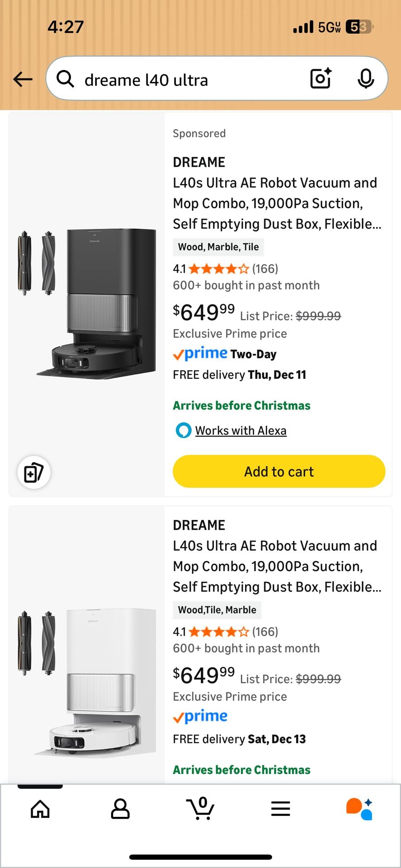Image resolution: width=401 pixels, height=868 pixels.
Task: Tap the Wood, Marble, Tile badge
Action: click(218, 247)
